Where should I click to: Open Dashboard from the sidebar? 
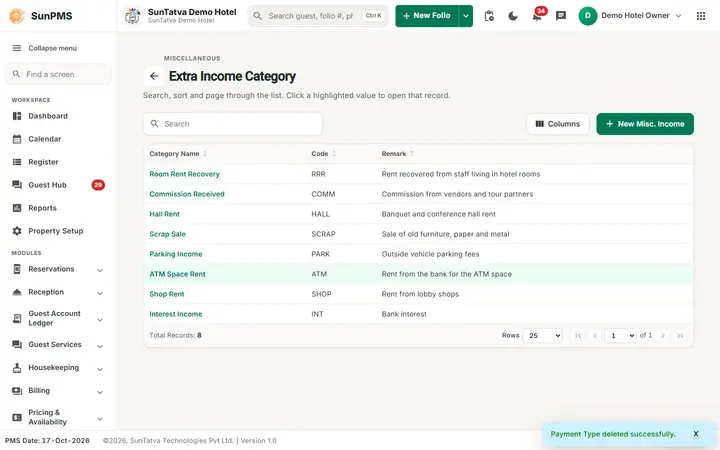click(x=57, y=116)
